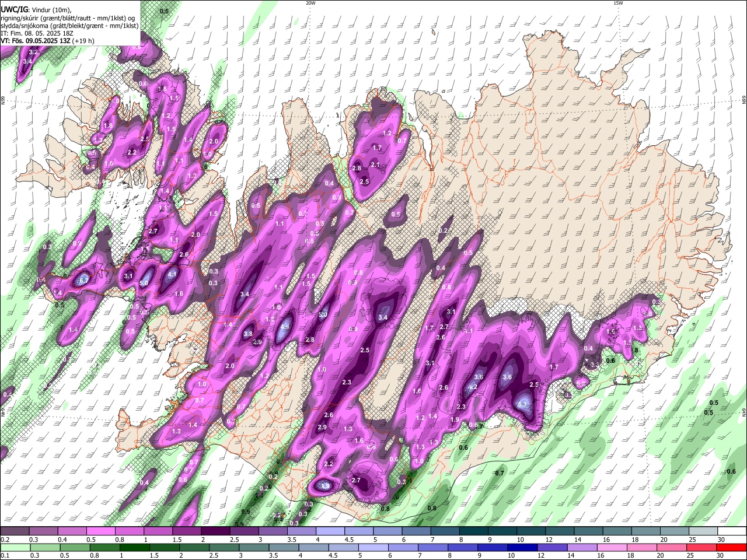Pick the bright pink 0.5 swatch in upper legend

point(100,531)
